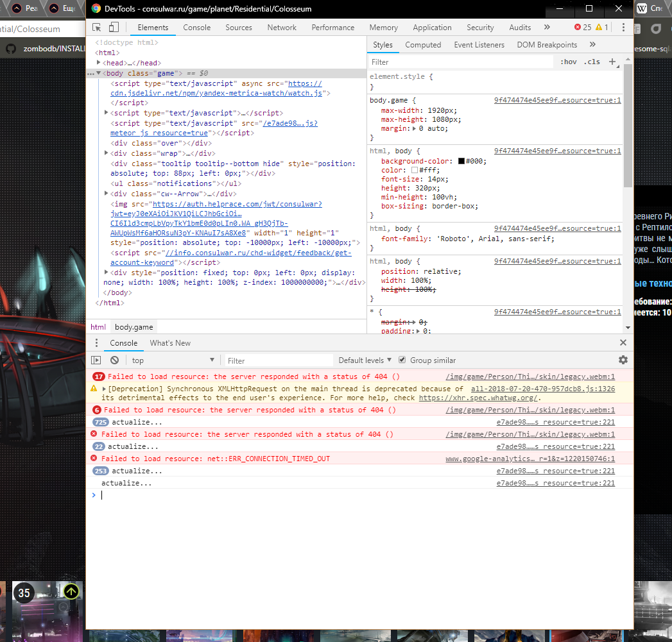672x642 pixels.
Task: Show the console sidebar
Action: click(96, 360)
